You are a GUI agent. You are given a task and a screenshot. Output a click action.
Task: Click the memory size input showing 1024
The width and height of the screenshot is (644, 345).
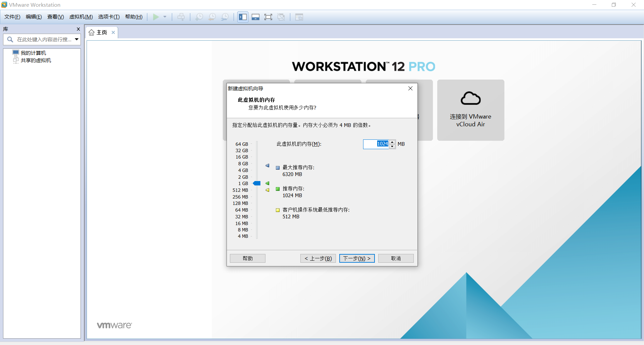coord(376,144)
